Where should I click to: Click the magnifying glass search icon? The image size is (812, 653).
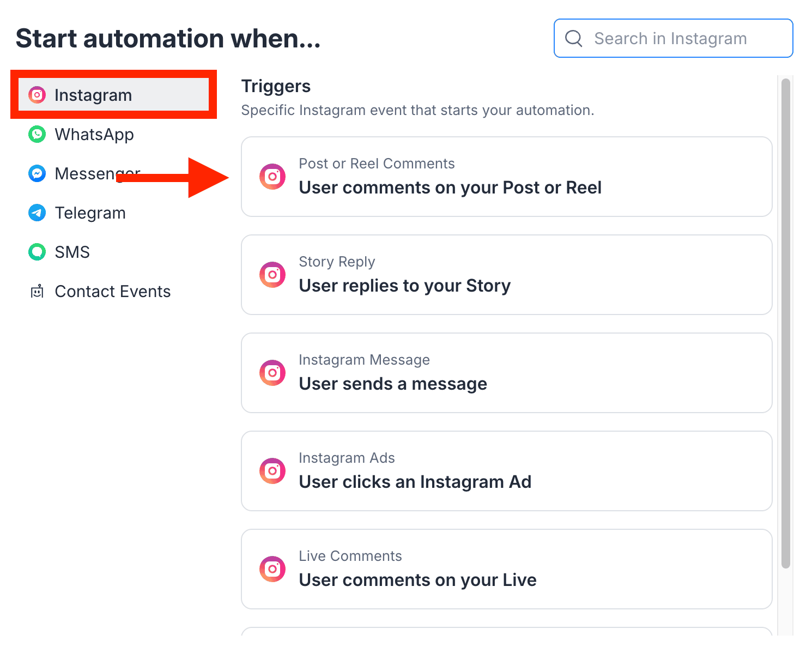(x=574, y=38)
